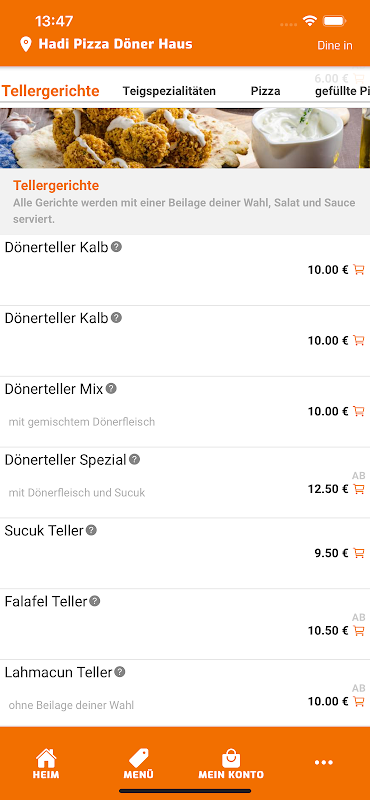Tap the Dine in option in header
Screen dimensions: 370x800
coord(335,45)
